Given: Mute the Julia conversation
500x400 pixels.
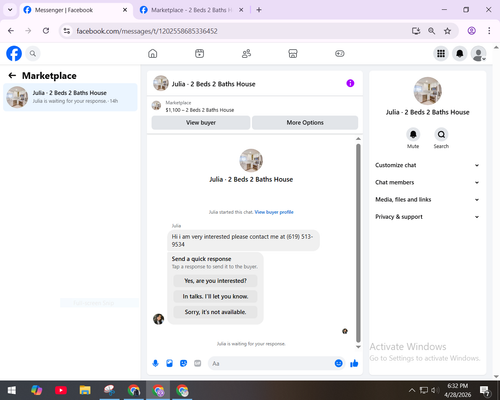Looking at the screenshot, I should point(413,134).
